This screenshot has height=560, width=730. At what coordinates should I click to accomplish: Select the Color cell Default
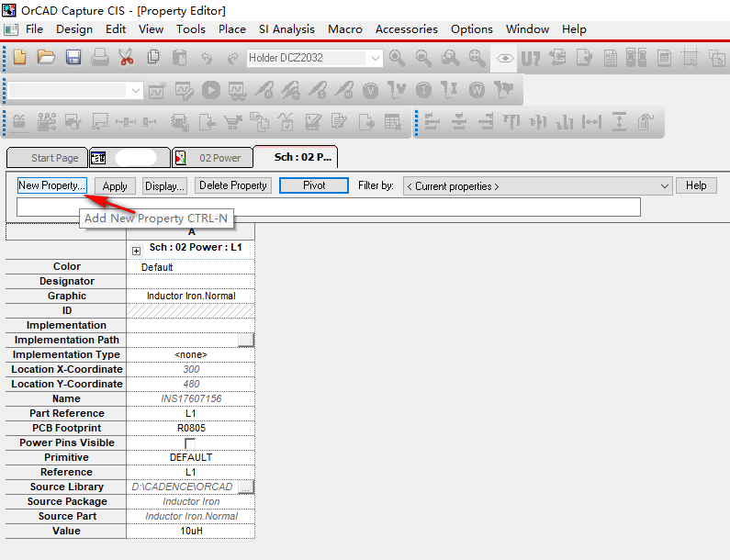191,267
